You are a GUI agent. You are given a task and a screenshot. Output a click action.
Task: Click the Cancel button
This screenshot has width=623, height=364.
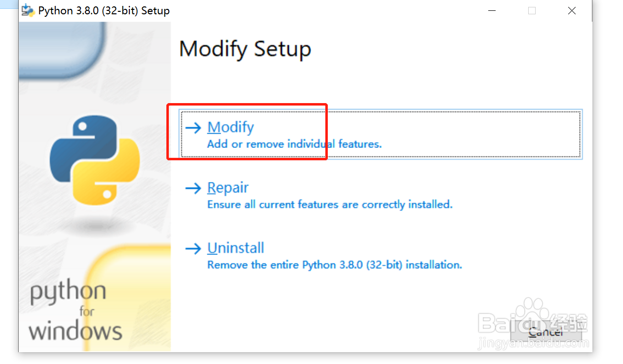pyautogui.click(x=545, y=332)
